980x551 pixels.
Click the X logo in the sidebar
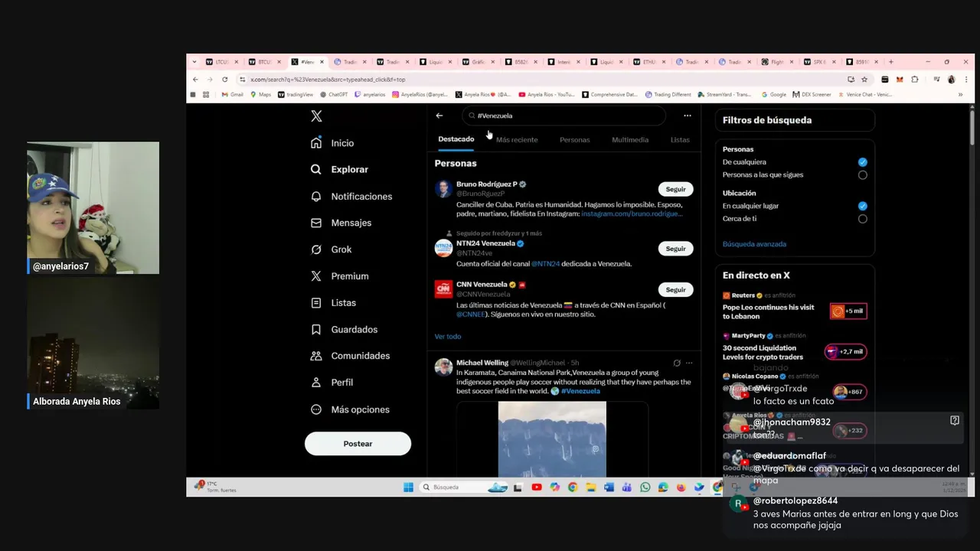click(316, 116)
